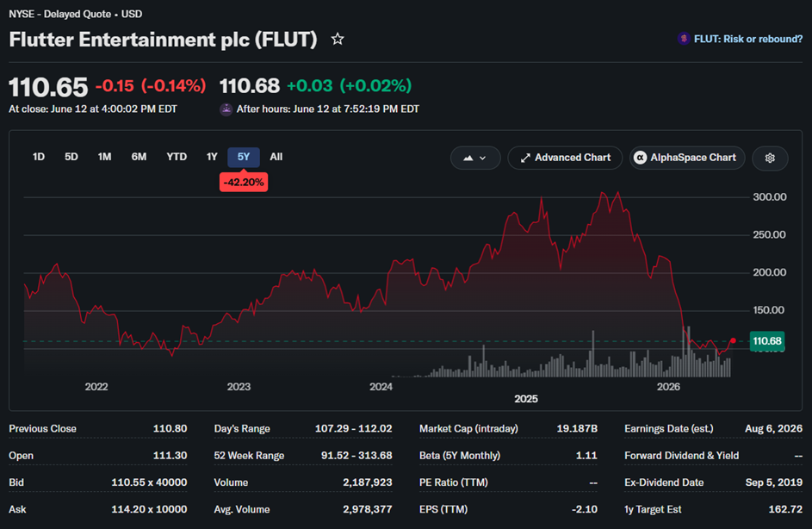Show the All time range
The width and height of the screenshot is (812, 529).
276,157
